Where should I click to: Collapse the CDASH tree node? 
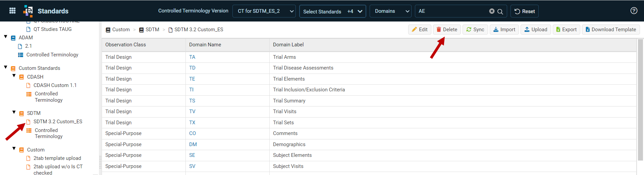pyautogui.click(x=14, y=76)
